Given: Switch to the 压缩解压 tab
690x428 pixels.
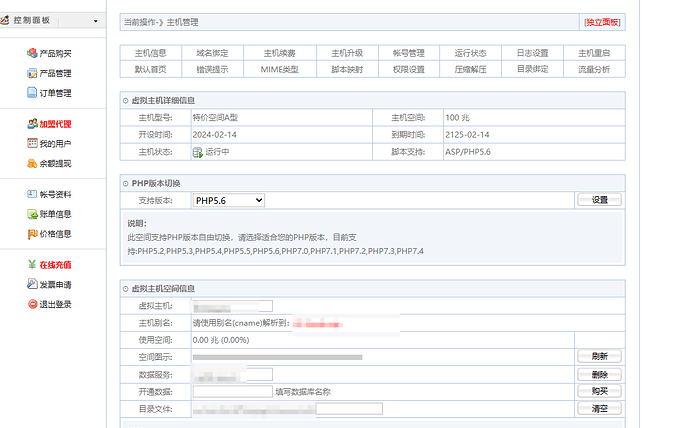Looking at the screenshot, I should pos(470,69).
